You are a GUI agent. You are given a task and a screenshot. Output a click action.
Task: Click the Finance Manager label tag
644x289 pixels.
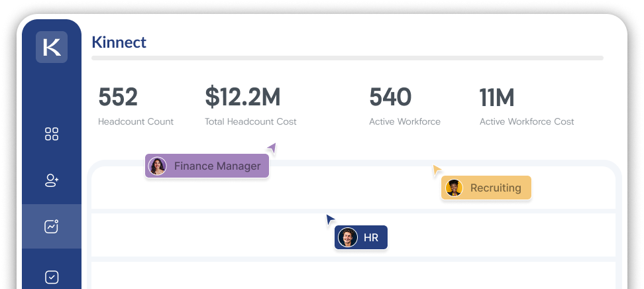207,166
